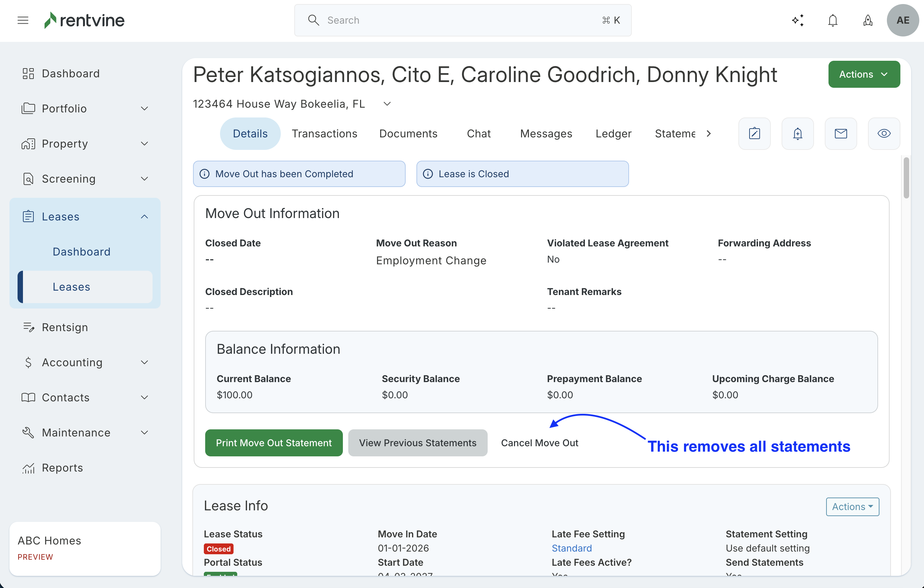
Task: Open Lease Info Actions dropdown
Action: coord(852,507)
